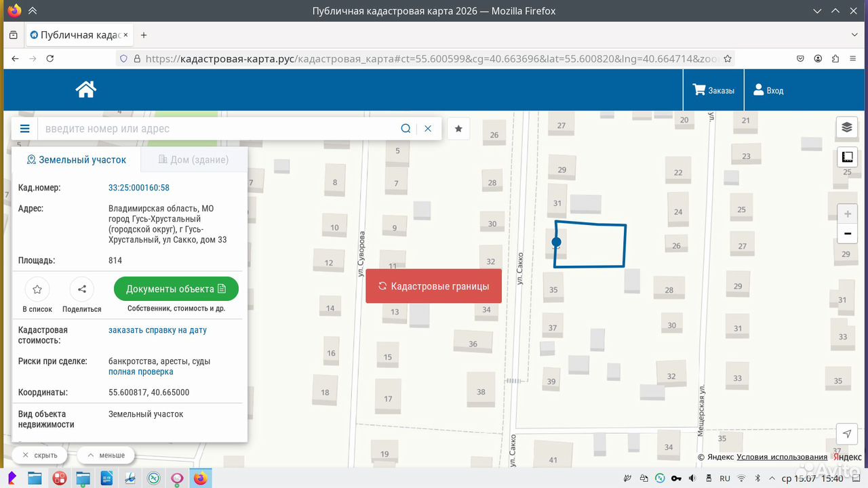Image resolution: width=868 pixels, height=488 pixels.
Task: Open the hamburger menu in the search bar
Action: [25, 129]
